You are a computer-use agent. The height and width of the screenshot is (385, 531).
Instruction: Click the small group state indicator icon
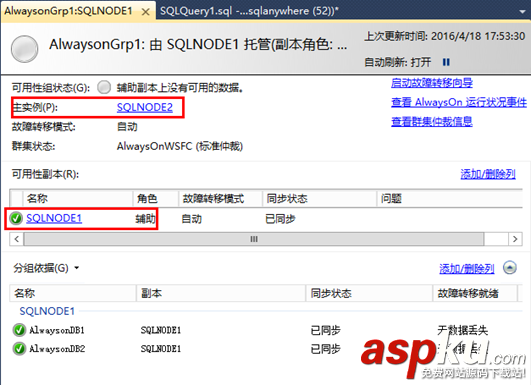pos(104,87)
